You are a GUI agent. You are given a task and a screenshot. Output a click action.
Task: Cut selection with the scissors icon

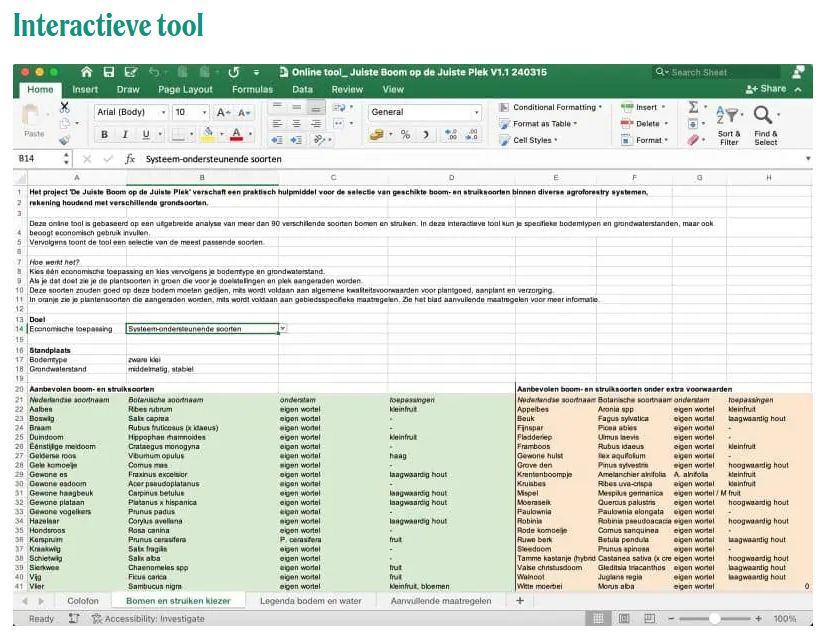pos(64,107)
